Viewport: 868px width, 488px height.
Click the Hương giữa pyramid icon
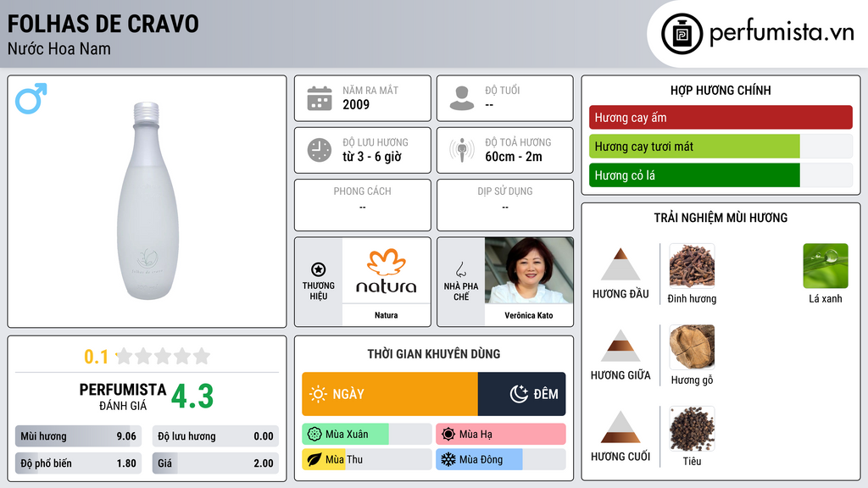pyautogui.click(x=620, y=346)
